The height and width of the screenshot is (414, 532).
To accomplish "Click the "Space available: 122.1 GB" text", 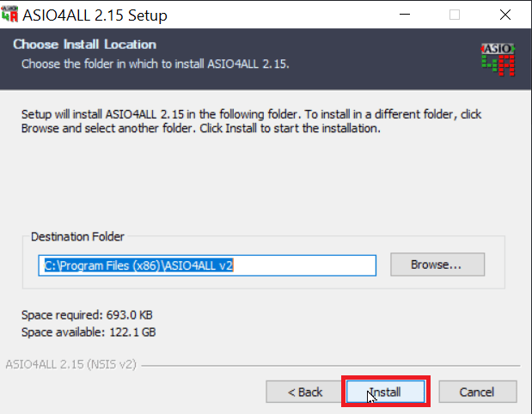I will pos(89,332).
